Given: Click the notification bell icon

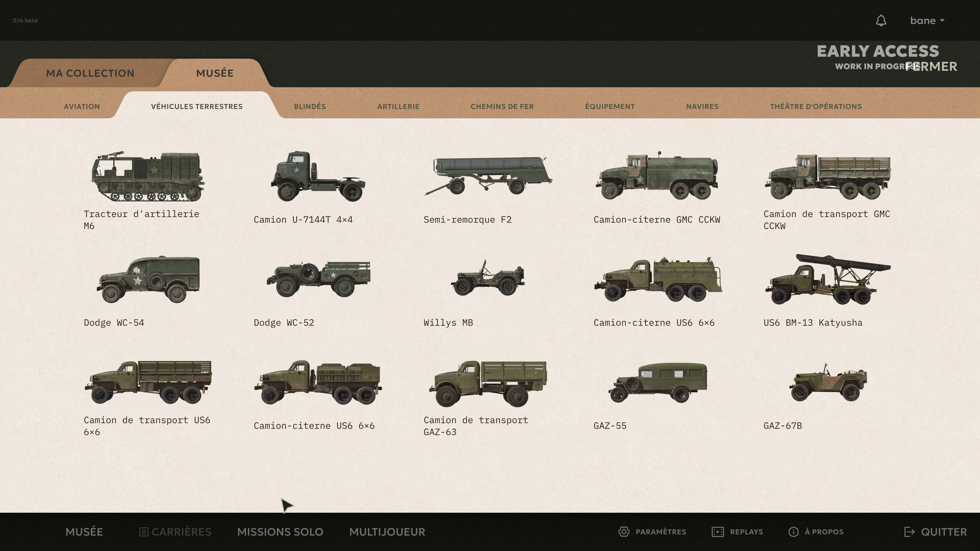Looking at the screenshot, I should 881,20.
